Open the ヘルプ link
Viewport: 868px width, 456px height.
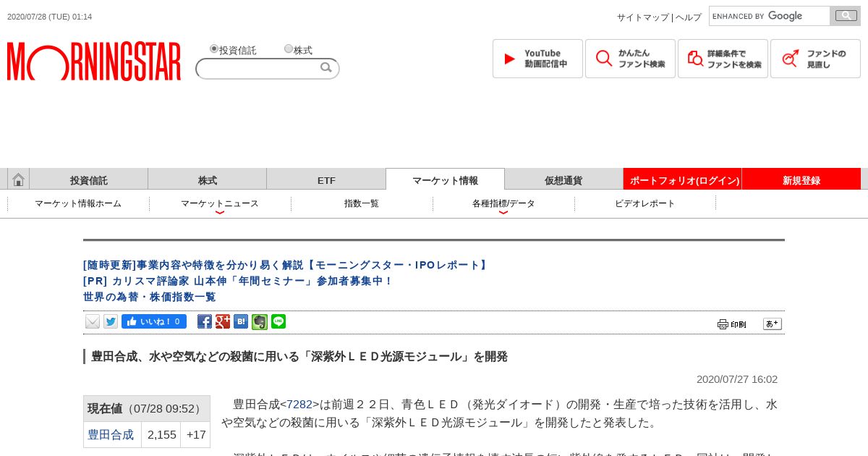click(x=689, y=17)
